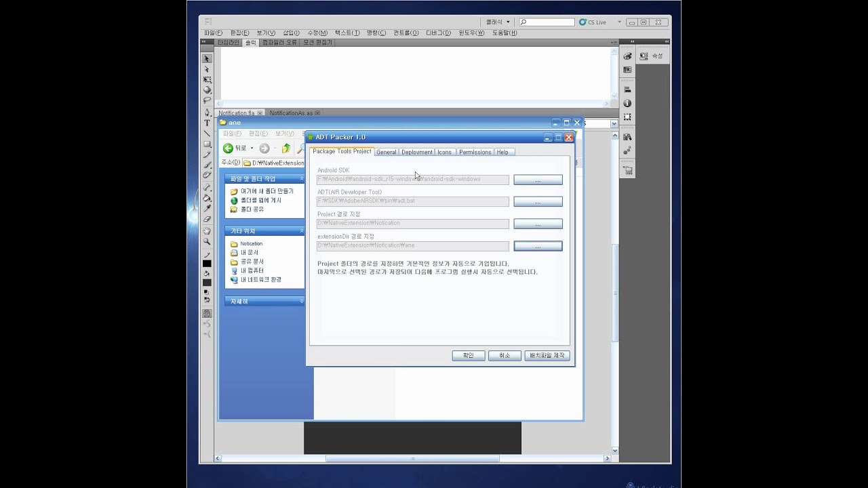Open the Library panel books icon
Viewport: 868px width, 488px height.
pyautogui.click(x=627, y=136)
